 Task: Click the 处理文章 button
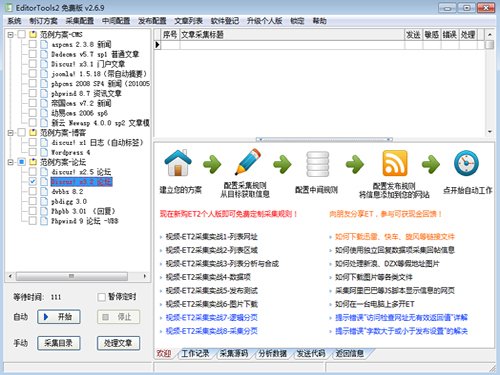click(x=118, y=343)
